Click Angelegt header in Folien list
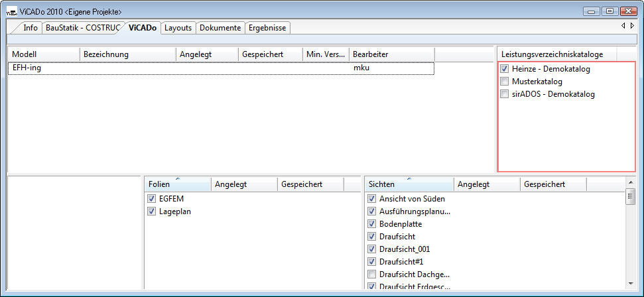The height and width of the screenshot is (297, 644). pos(244,184)
